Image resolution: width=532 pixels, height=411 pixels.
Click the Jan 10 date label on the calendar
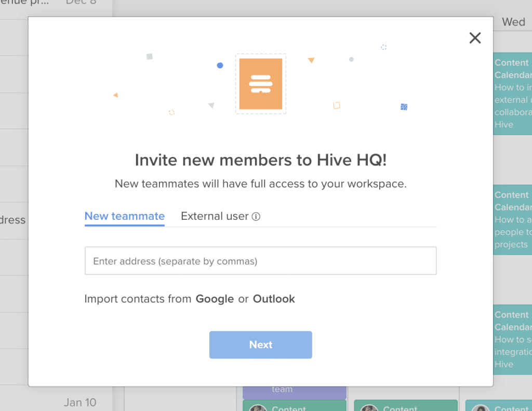[x=80, y=402]
